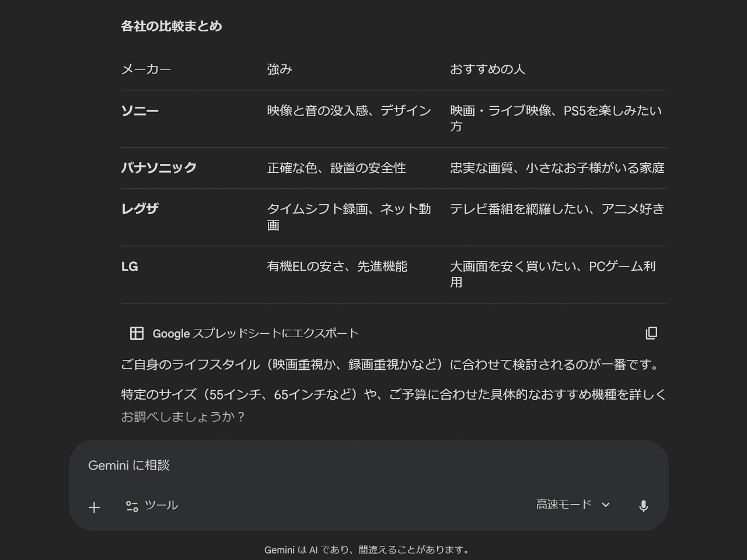Image resolution: width=747 pixels, height=560 pixels.
Task: Click the ツール sliders icon
Action: coord(132,506)
